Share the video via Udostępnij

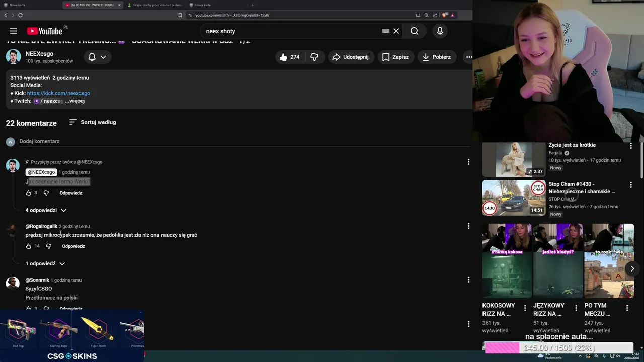(350, 57)
